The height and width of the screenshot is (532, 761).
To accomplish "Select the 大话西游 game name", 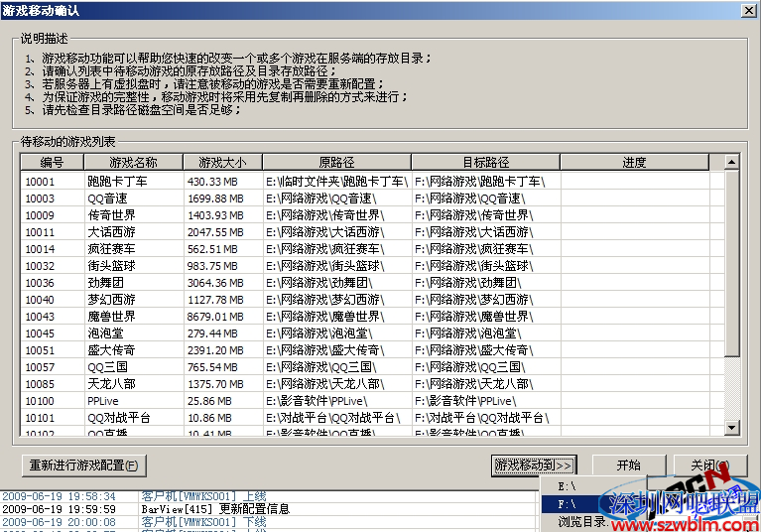I will coord(111,232).
